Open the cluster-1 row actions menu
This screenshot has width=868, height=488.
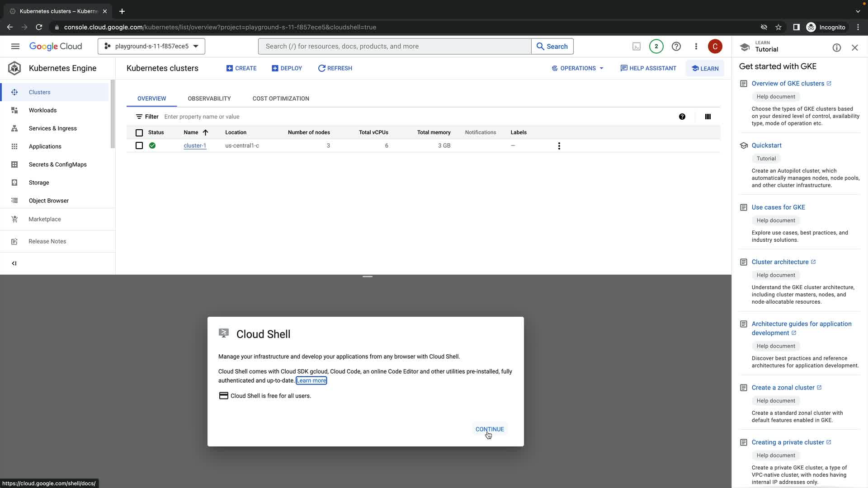pos(559,145)
